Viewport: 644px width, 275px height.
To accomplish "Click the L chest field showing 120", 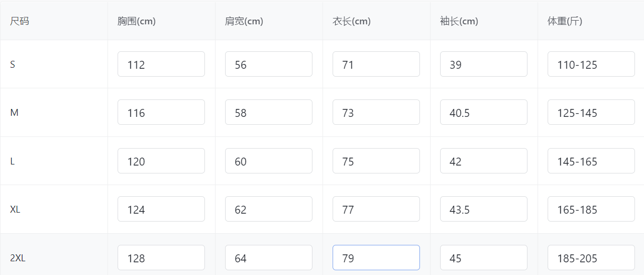I will click(161, 161).
